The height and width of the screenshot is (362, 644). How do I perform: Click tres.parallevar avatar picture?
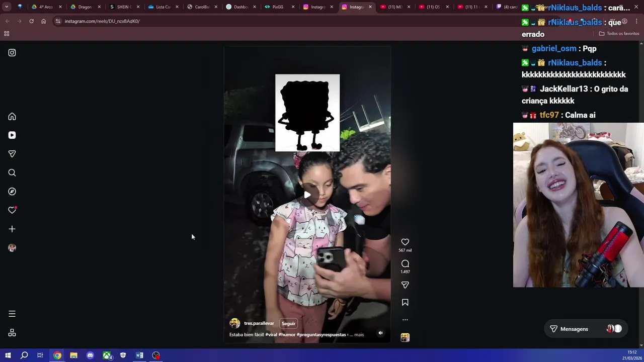coord(234,323)
